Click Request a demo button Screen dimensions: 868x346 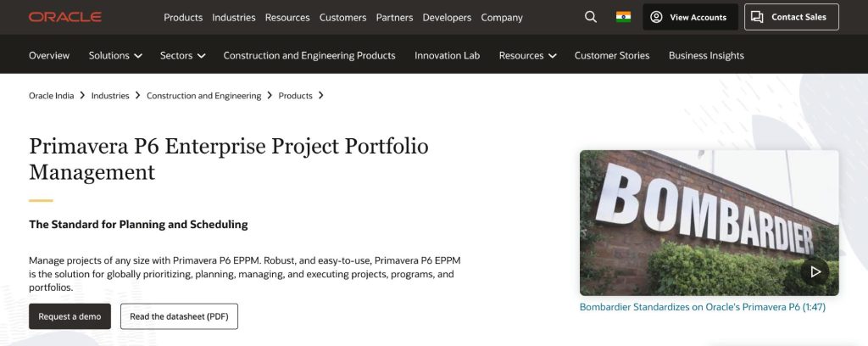70,316
